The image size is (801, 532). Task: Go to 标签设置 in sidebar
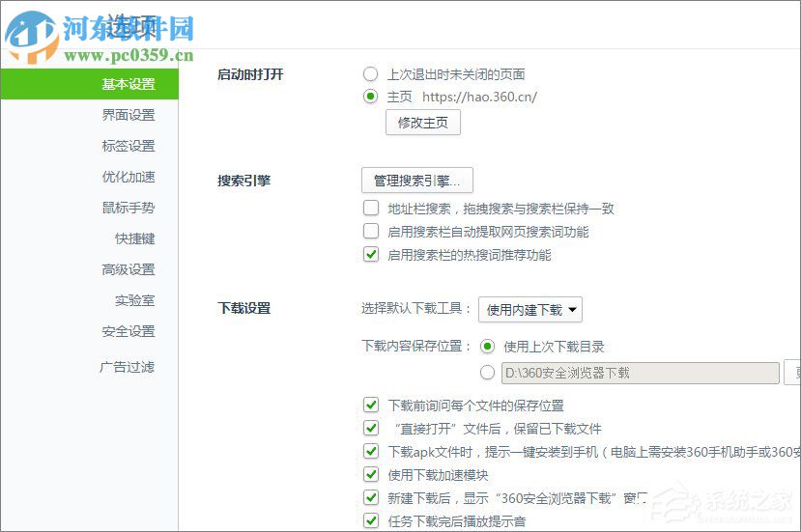(x=129, y=146)
